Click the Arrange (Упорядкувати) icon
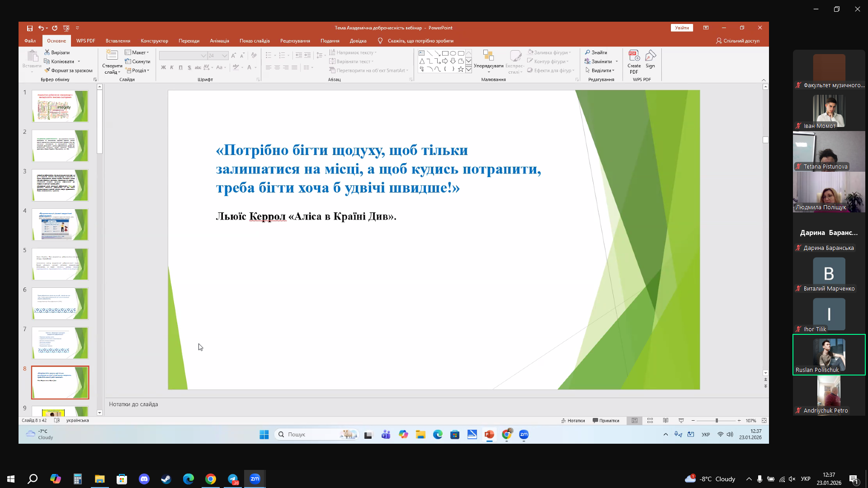This screenshot has height=488, width=868. pyautogui.click(x=488, y=61)
